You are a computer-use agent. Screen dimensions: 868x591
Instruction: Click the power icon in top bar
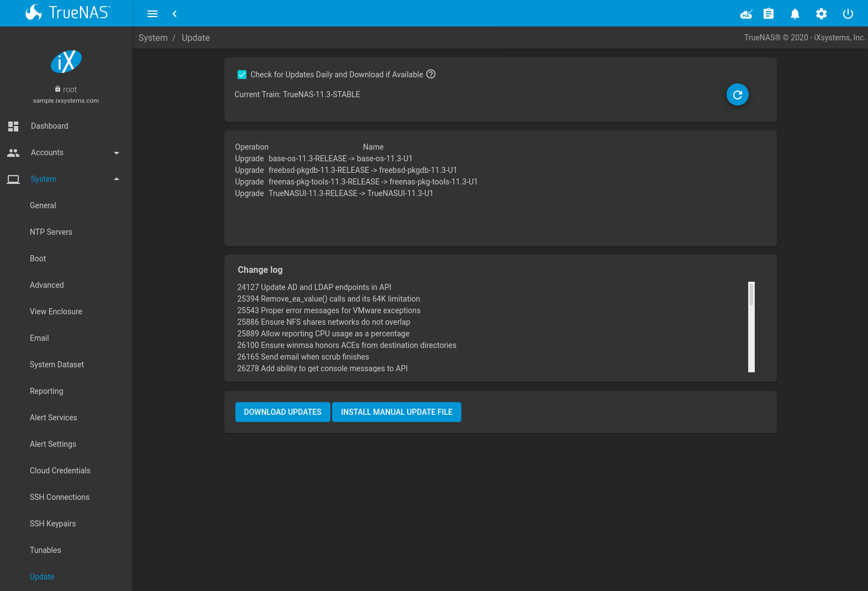pyautogui.click(x=848, y=14)
